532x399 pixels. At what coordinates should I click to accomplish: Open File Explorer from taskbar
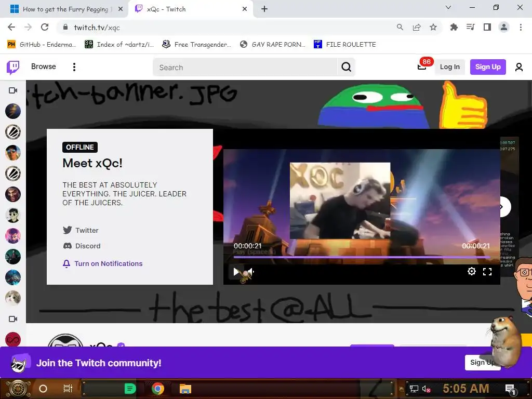click(185, 389)
